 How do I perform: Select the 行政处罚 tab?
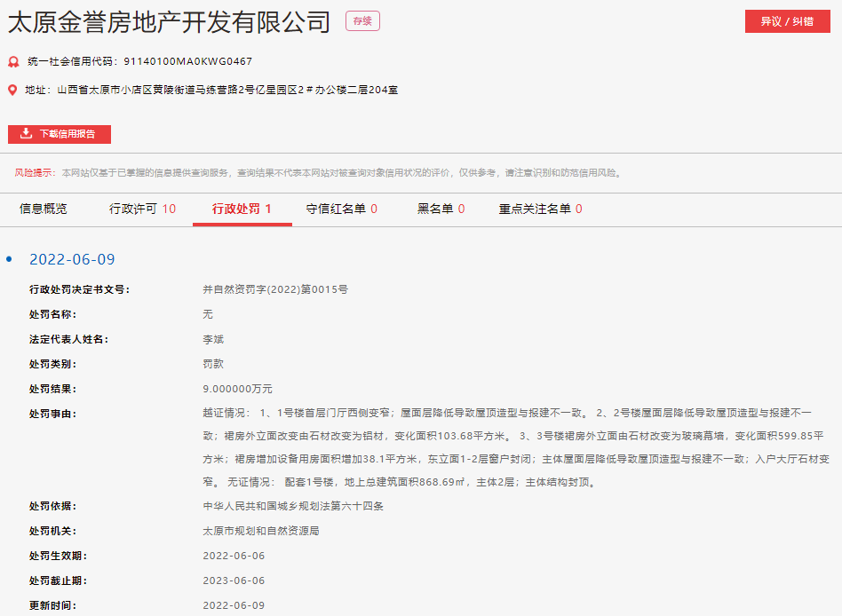click(x=242, y=209)
